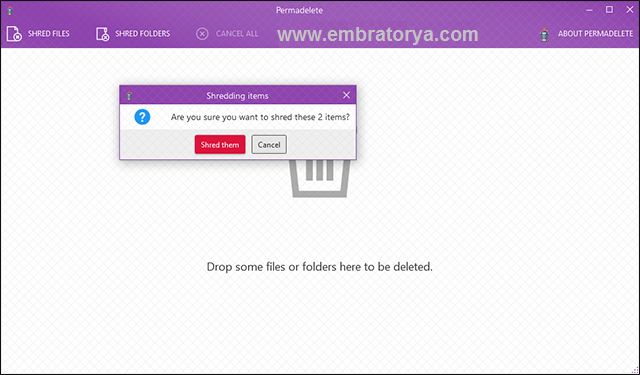Click the About Permadelete shredder icon
The height and width of the screenshot is (375, 640).
tap(544, 34)
